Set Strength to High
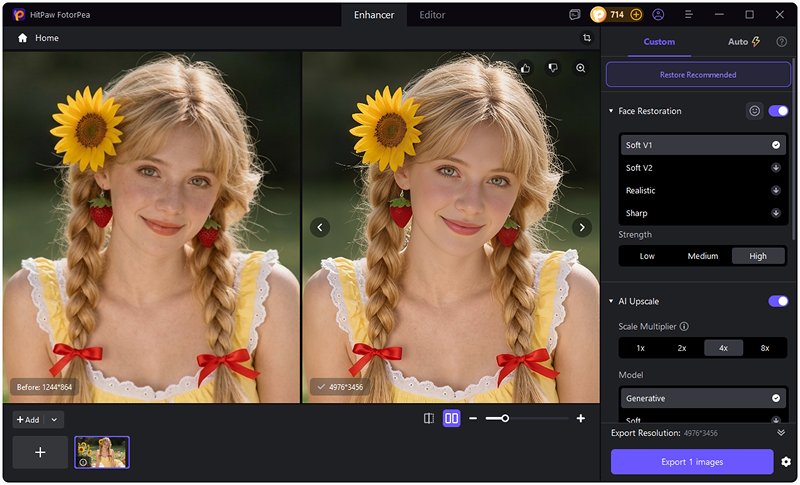Screen dimensions: 800x485 click(758, 256)
